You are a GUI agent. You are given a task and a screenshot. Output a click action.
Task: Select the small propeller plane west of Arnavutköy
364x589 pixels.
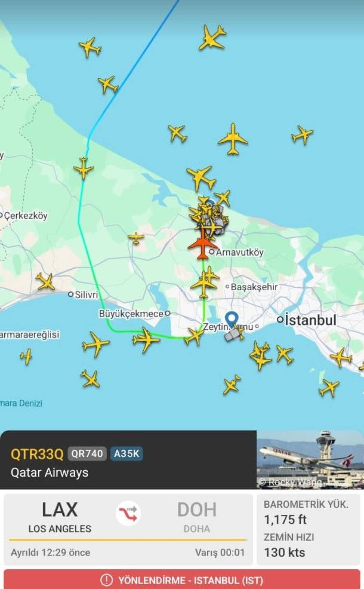point(136,238)
